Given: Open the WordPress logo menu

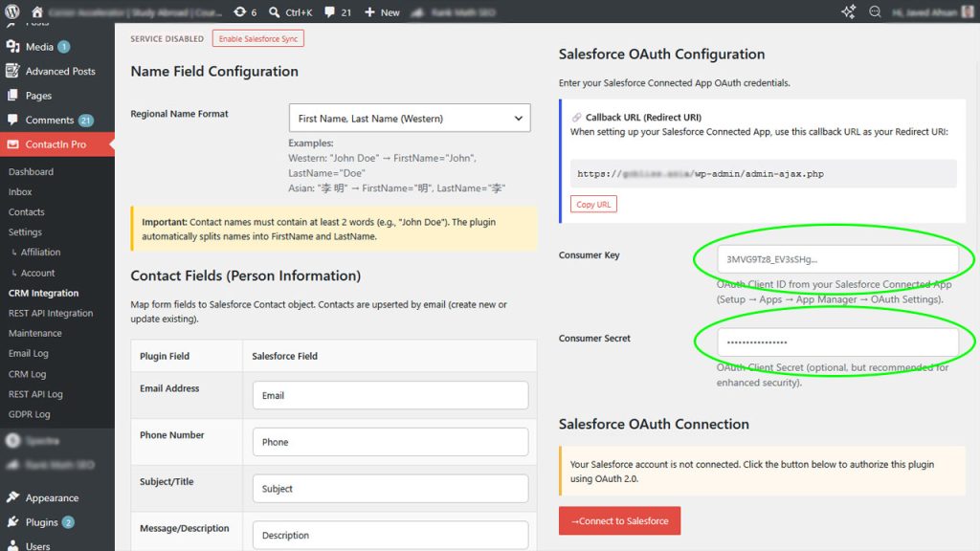Looking at the screenshot, I should click(12, 11).
